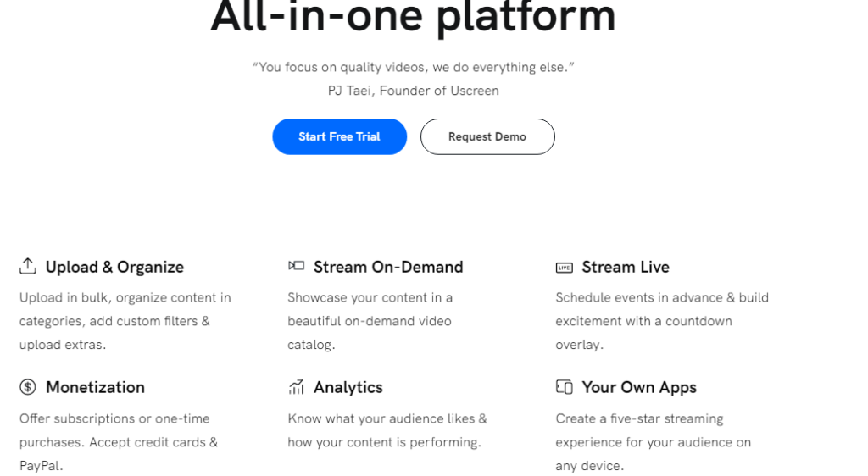Click the Monetization dollar icon
Screen dimensions: 868x476
coord(28,387)
